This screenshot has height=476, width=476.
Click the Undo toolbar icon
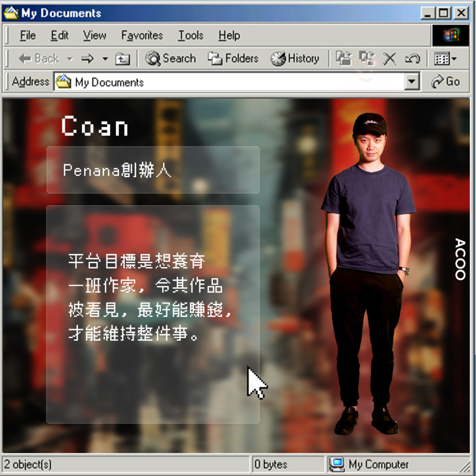pos(412,59)
